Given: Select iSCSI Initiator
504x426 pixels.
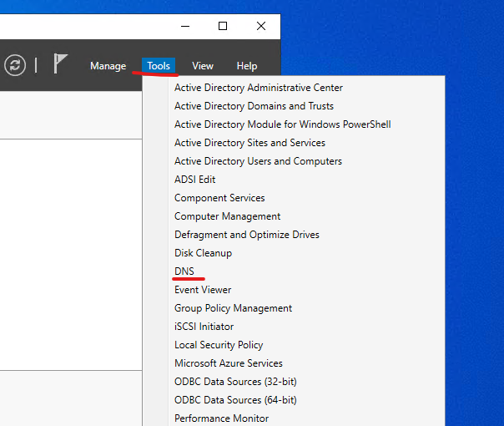Looking at the screenshot, I should click(204, 327).
